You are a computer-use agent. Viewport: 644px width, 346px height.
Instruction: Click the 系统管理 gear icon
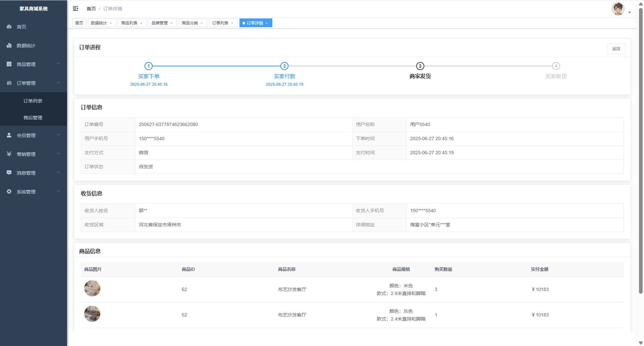coord(9,191)
